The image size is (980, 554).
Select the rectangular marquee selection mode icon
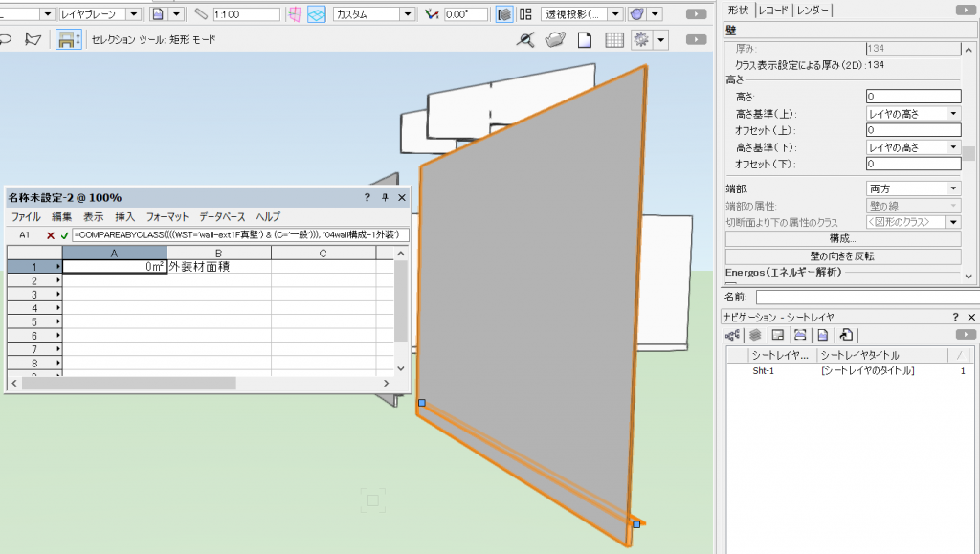point(67,40)
